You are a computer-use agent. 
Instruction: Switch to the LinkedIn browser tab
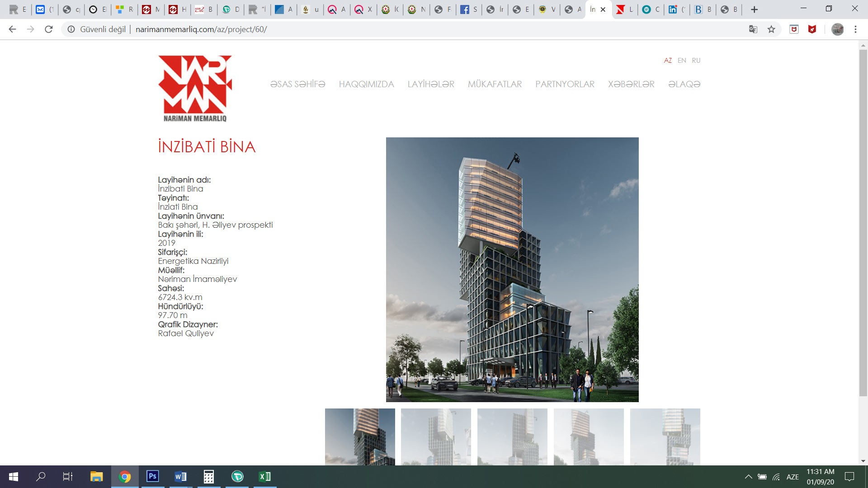coord(673,9)
